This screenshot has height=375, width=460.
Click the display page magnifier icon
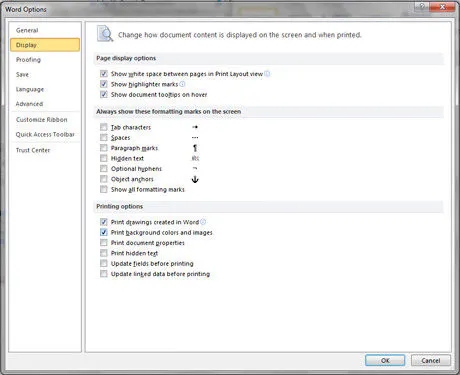[x=105, y=34]
